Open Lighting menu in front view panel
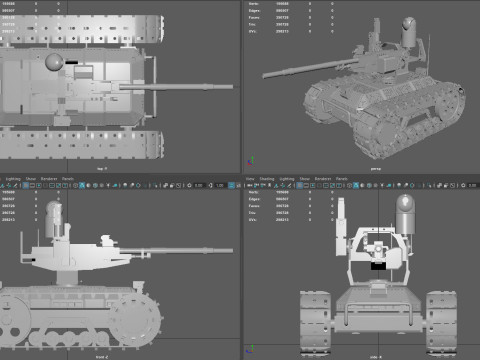The width and height of the screenshot is (480, 360). point(13,179)
